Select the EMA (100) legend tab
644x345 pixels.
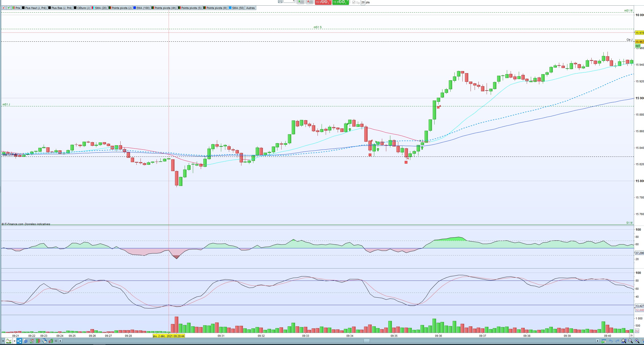142,8
